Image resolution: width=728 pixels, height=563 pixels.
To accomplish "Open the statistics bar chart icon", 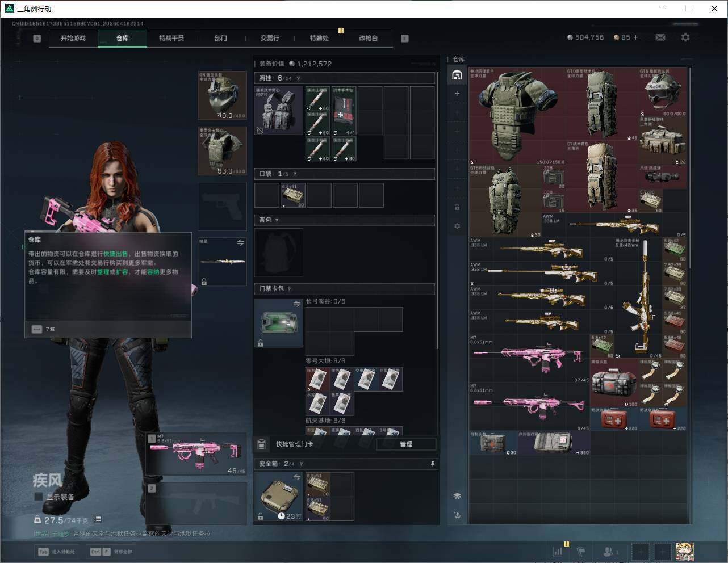I will tap(558, 551).
